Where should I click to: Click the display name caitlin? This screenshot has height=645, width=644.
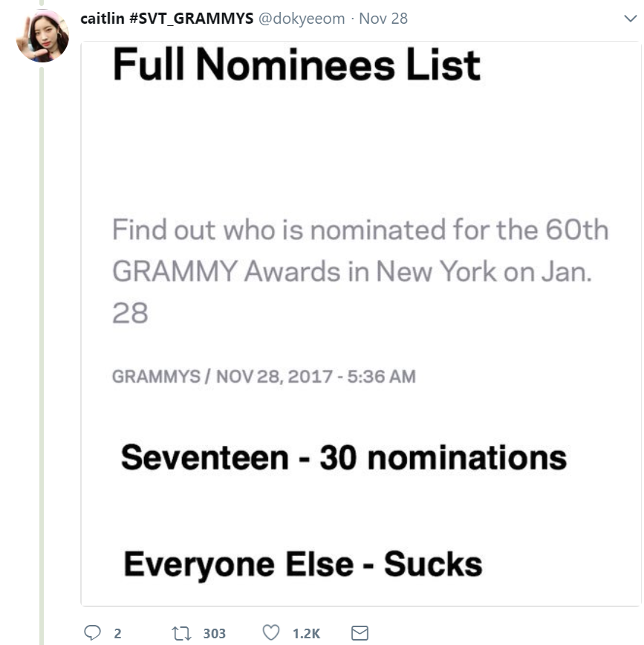click(x=102, y=19)
